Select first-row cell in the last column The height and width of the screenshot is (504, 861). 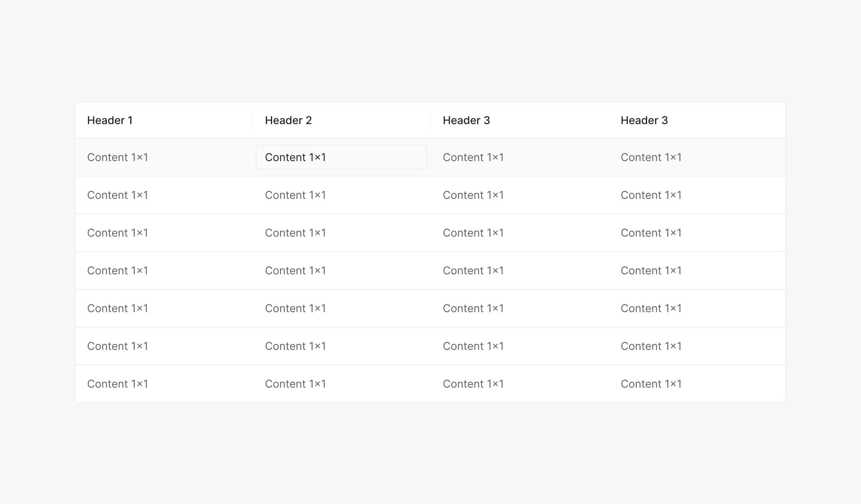651,157
